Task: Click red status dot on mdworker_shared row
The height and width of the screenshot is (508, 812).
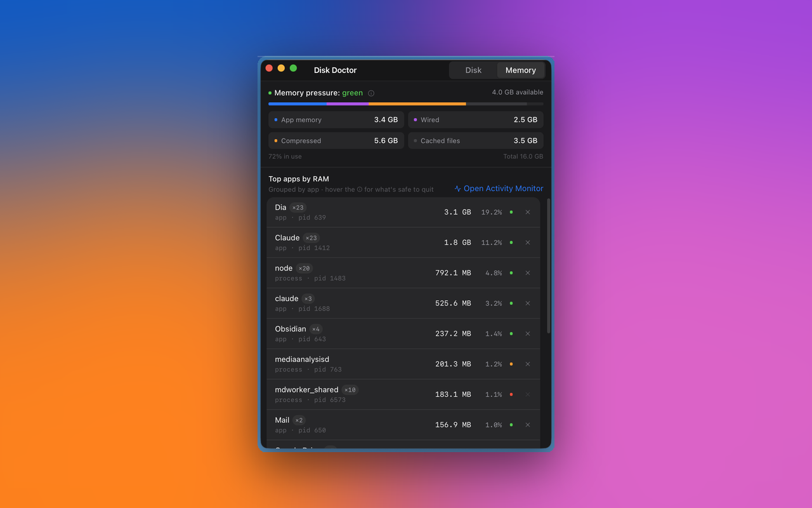Action: [x=511, y=394]
